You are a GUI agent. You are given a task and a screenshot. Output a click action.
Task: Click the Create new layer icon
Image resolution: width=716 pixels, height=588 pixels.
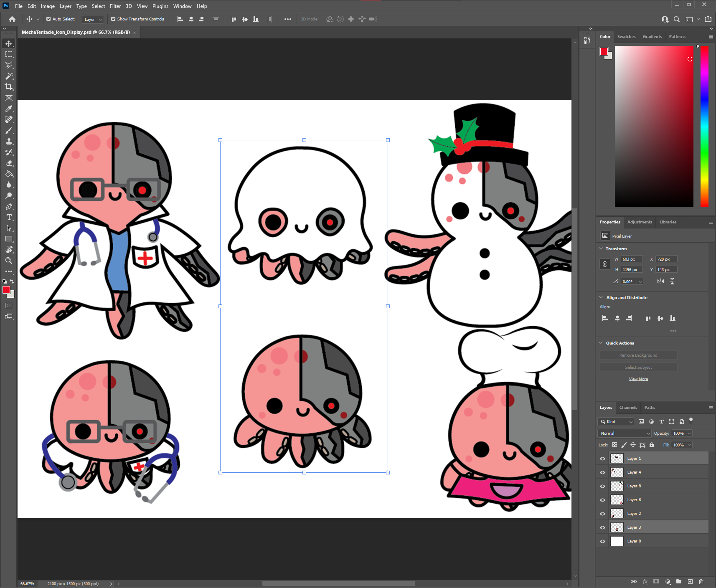click(690, 581)
